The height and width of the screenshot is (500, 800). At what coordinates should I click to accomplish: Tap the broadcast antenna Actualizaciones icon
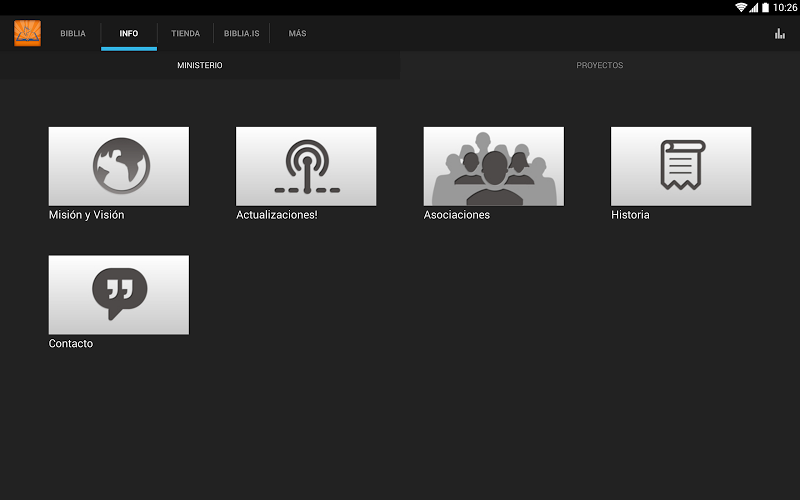306,166
